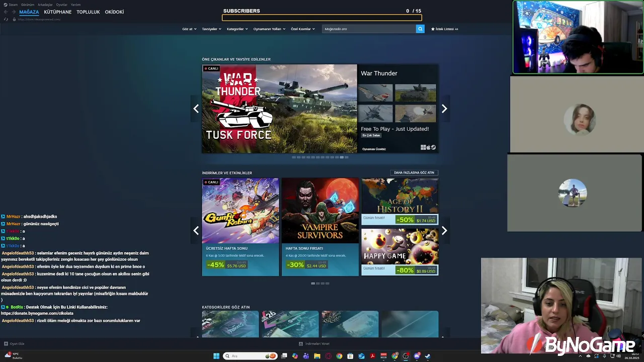Reload the store page
Viewport: 644px width, 362px height.
6,19
